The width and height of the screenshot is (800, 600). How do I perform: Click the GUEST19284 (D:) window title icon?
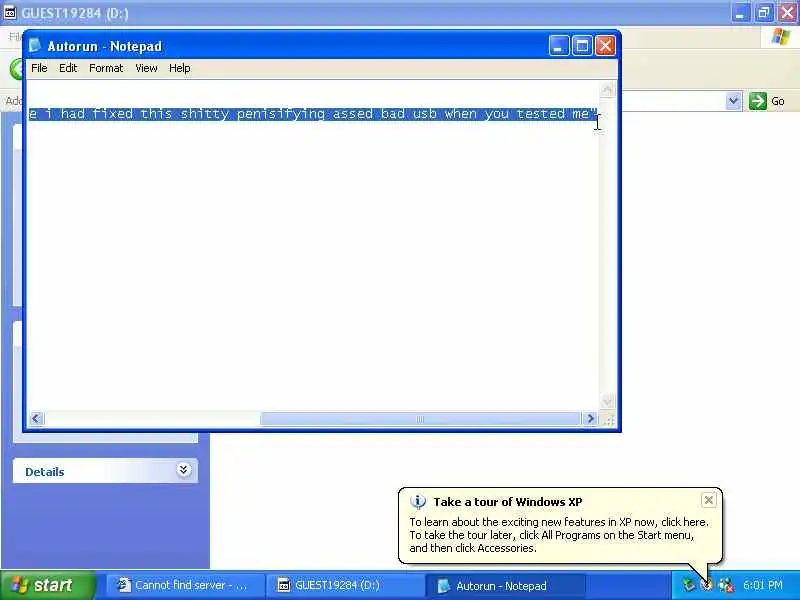pyautogui.click(x=10, y=12)
